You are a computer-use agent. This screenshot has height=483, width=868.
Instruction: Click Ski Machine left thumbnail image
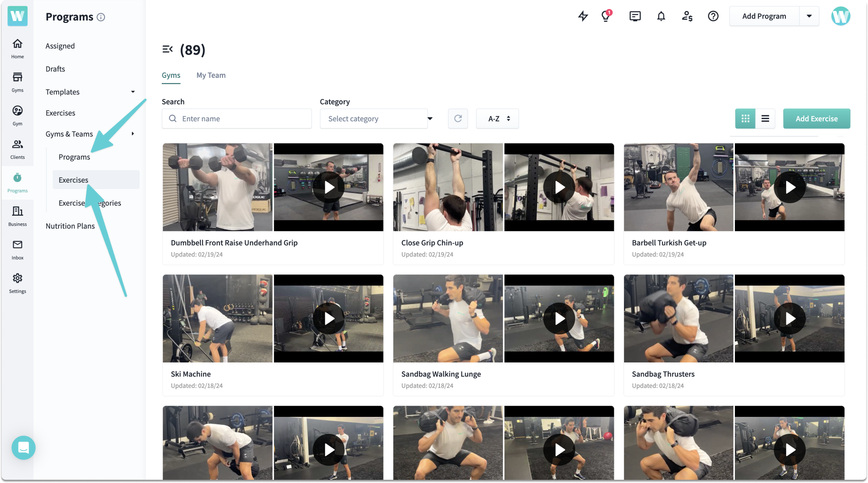[x=218, y=319]
